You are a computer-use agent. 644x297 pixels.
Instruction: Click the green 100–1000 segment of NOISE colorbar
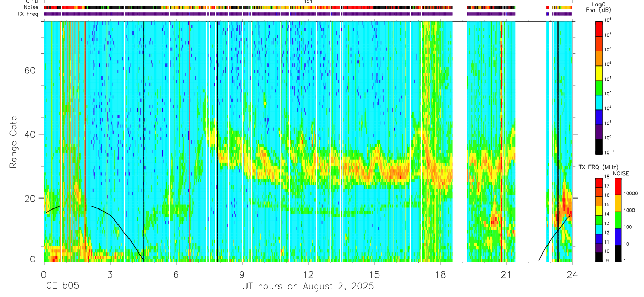coord(618,219)
